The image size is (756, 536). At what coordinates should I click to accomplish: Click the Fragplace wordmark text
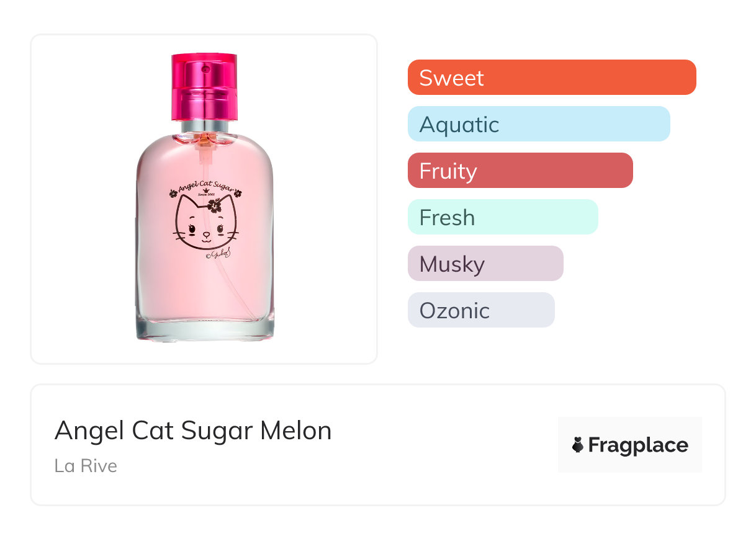coord(638,445)
